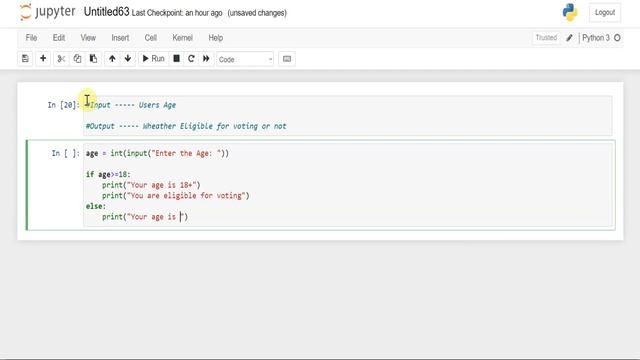Viewport: 640px width, 360px height.
Task: Open the cell type Code dropdown
Action: tap(245, 59)
